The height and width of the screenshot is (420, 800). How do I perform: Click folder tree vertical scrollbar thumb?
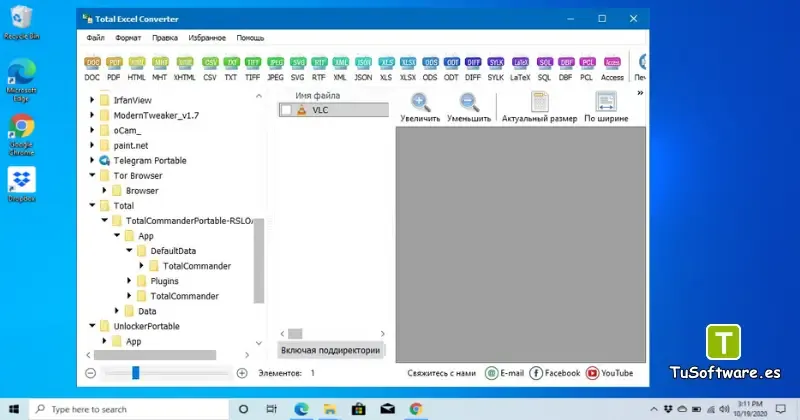pos(259,261)
